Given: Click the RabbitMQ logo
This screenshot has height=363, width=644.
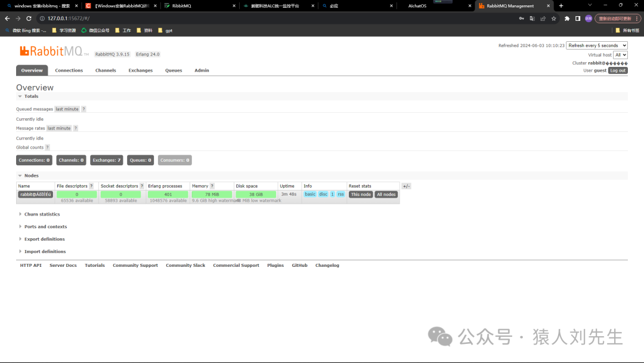Looking at the screenshot, I should coord(54,51).
